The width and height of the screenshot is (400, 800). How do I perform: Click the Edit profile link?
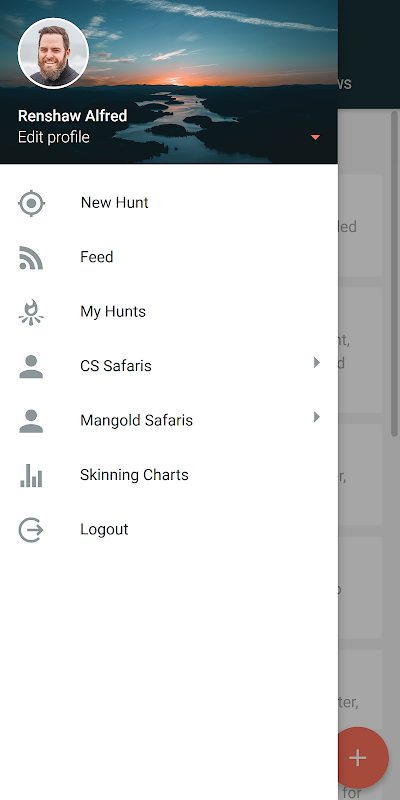[54, 137]
